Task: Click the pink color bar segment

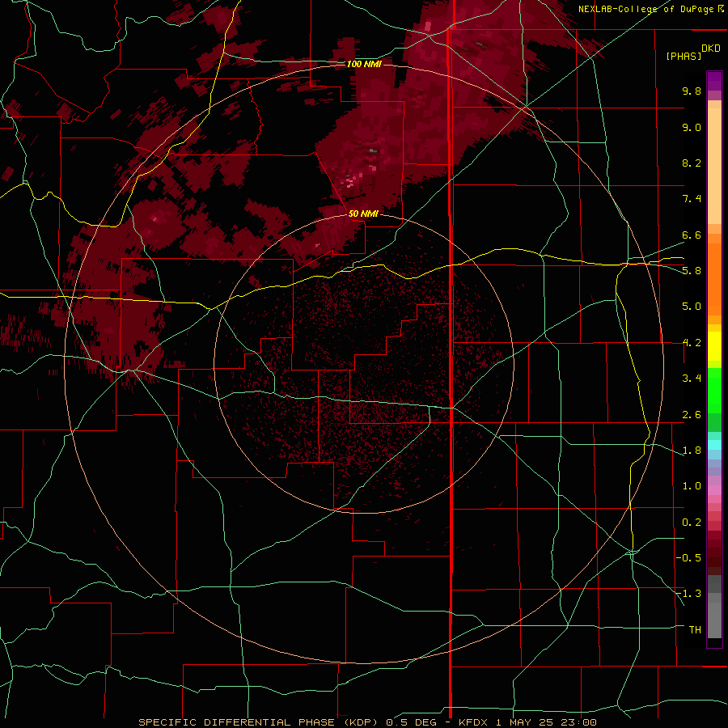Action: (714, 490)
